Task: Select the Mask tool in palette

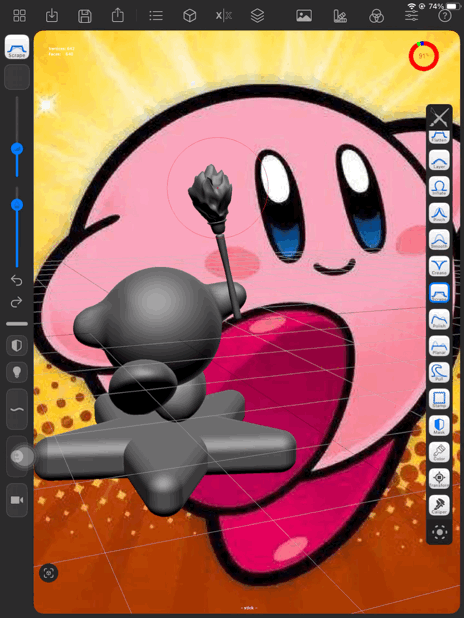Action: (439, 425)
